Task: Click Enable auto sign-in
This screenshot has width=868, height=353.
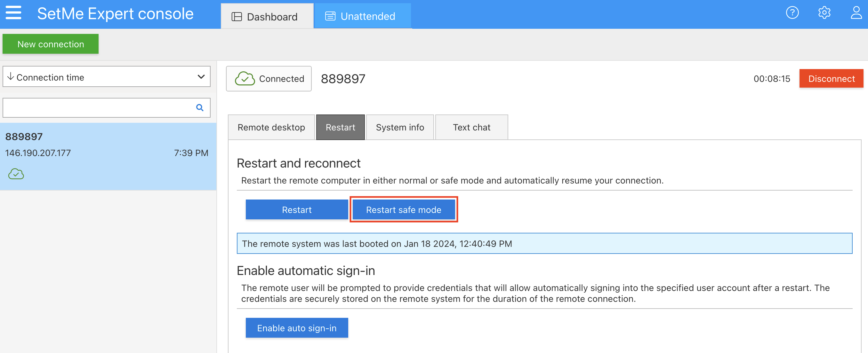Action: [x=296, y=327]
